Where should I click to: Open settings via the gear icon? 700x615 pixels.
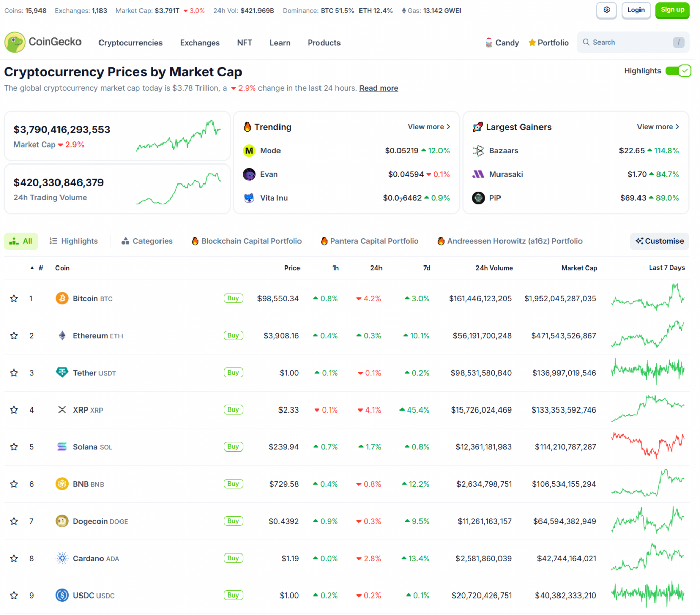606,10
